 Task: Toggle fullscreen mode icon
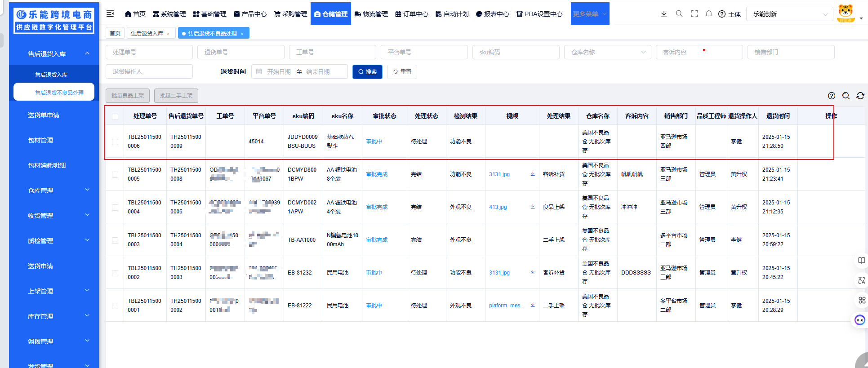(x=694, y=14)
